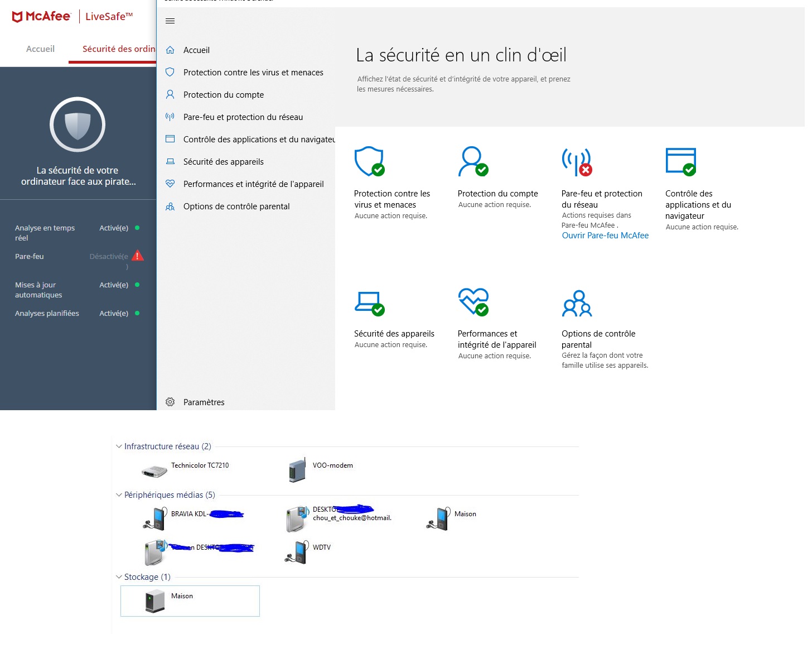Collapse the Stockage group
The height and width of the screenshot is (663, 812).
[119, 577]
